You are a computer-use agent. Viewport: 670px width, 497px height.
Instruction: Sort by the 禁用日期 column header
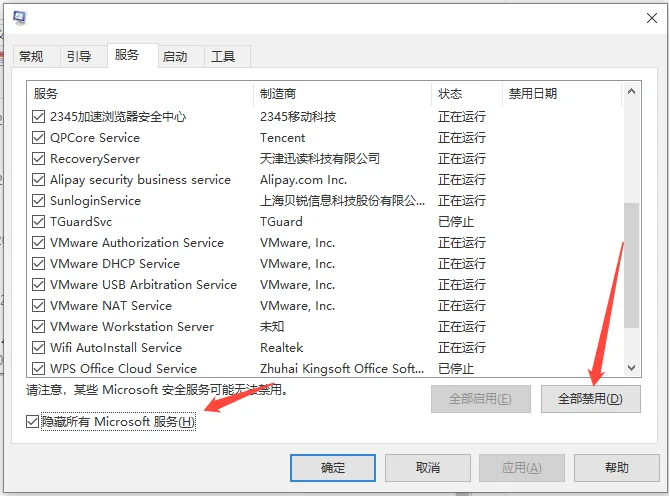point(562,94)
